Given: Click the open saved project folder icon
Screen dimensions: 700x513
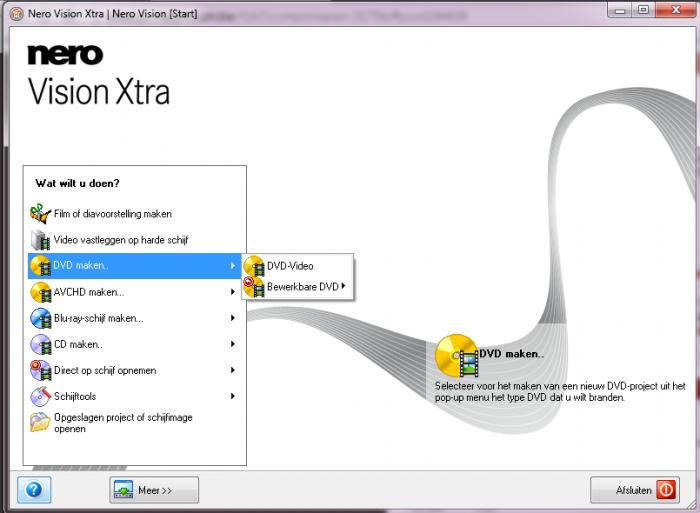Looking at the screenshot, I should (40, 422).
